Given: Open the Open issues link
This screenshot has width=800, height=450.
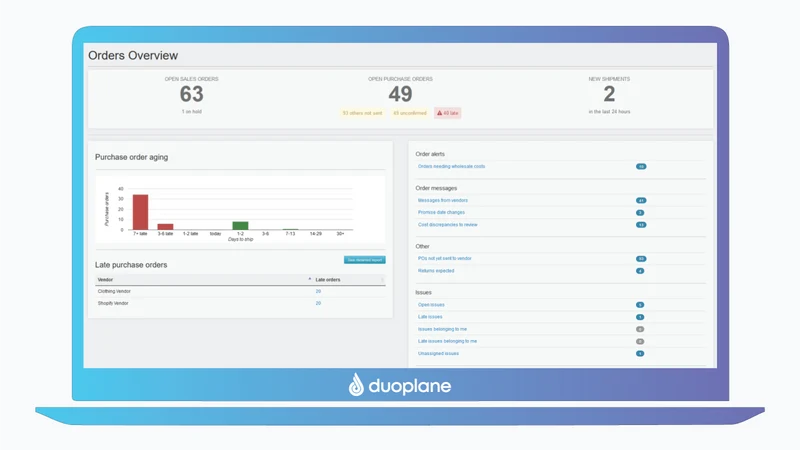Looking at the screenshot, I should click(x=431, y=305).
